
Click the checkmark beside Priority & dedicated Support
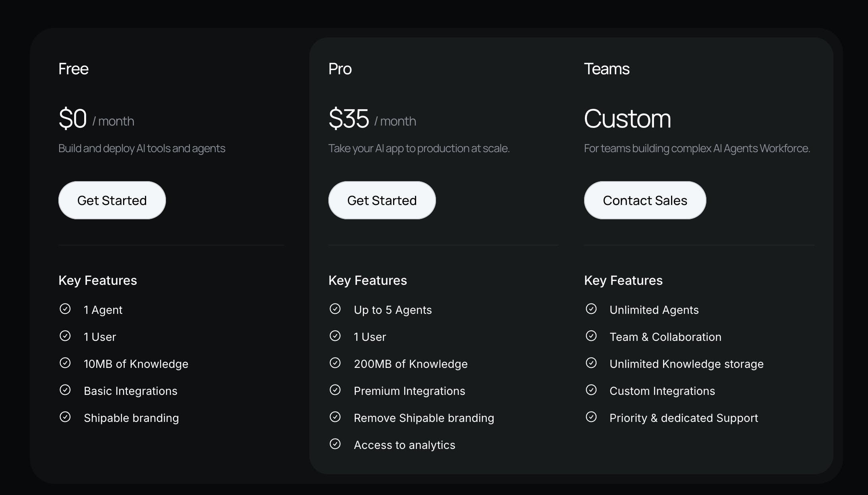click(x=591, y=417)
